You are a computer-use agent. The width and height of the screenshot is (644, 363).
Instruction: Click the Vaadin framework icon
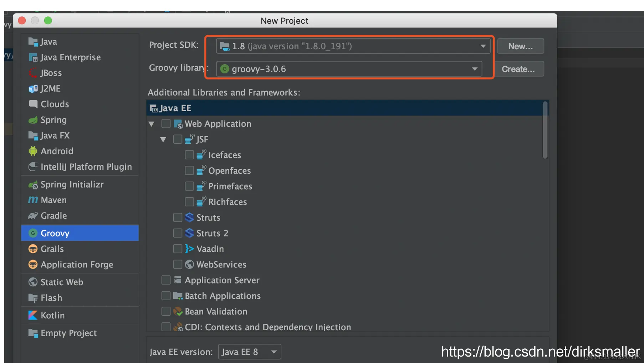pyautogui.click(x=189, y=249)
